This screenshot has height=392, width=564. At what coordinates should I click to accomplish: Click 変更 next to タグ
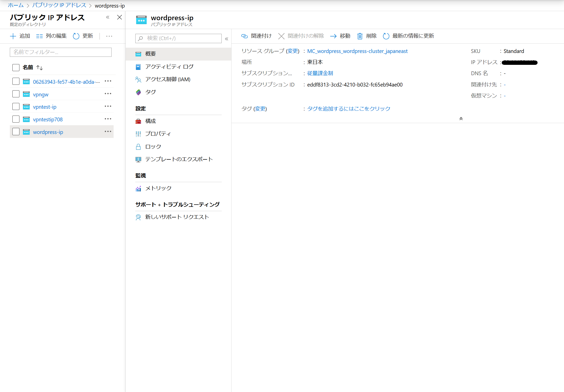pos(260,109)
